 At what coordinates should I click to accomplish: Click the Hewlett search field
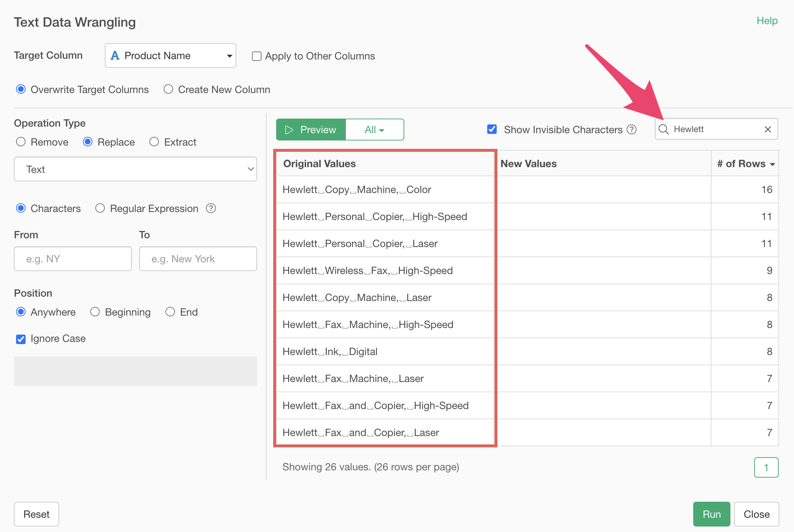[716, 129]
